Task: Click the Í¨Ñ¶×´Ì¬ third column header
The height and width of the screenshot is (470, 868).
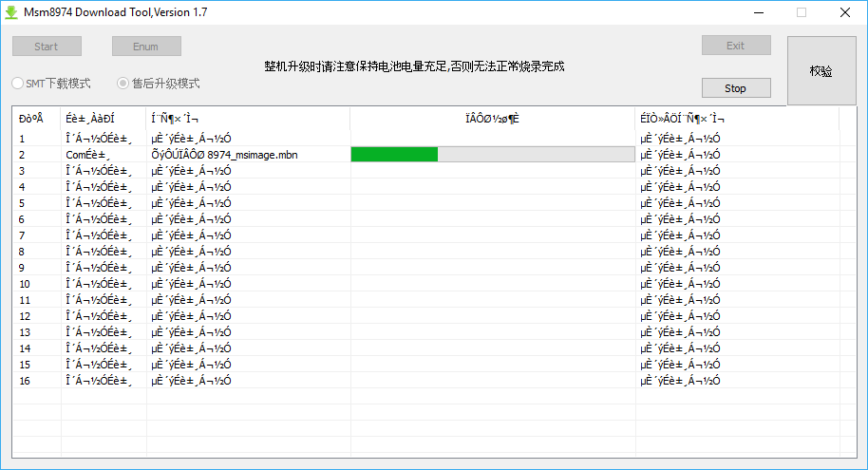Action: pos(248,119)
